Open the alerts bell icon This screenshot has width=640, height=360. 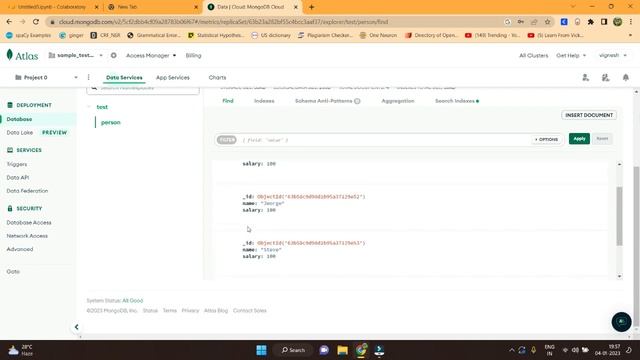click(x=626, y=78)
